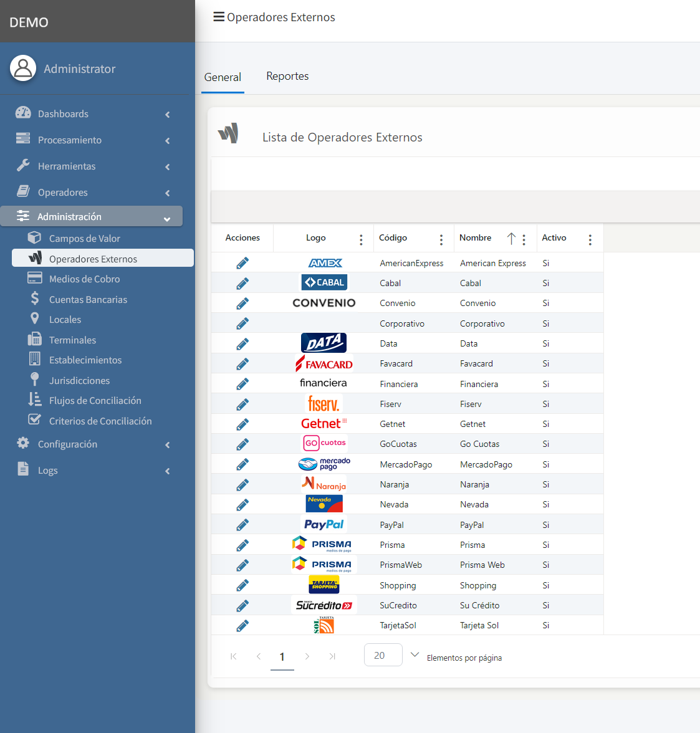Go to the last page
Screen dimensions: 700x733
[332, 656]
